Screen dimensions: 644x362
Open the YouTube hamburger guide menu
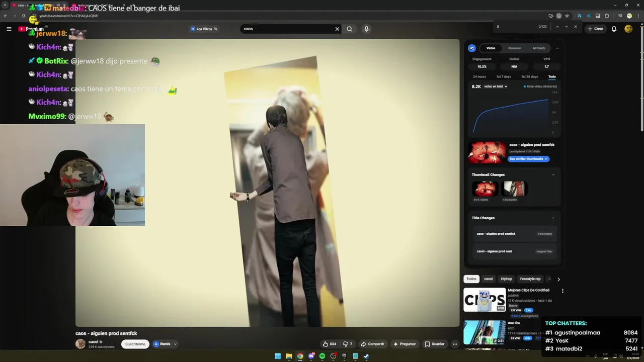9,29
